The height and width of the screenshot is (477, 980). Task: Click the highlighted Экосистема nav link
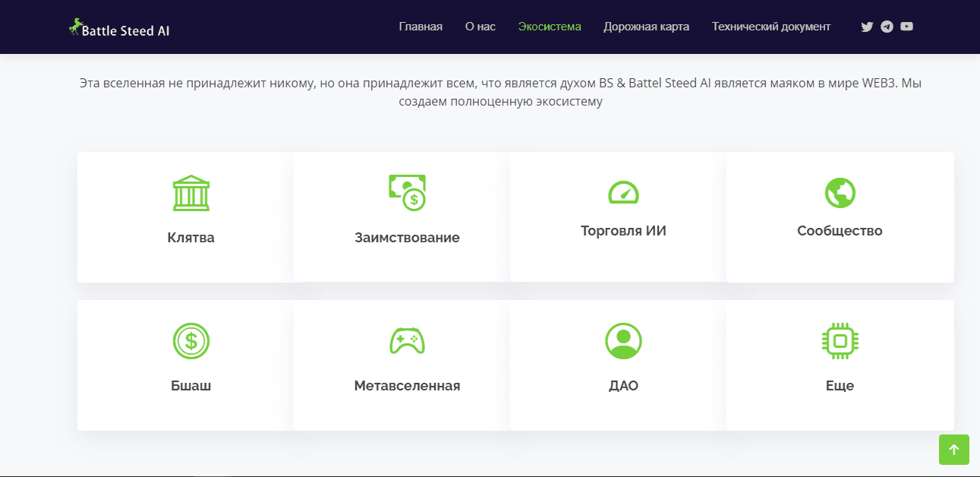click(549, 27)
